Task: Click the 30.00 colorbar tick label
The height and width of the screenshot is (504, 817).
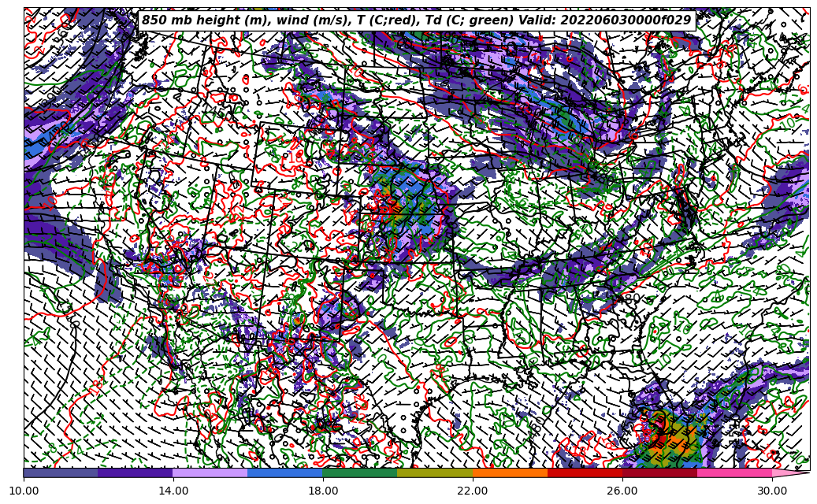Action: (x=772, y=491)
